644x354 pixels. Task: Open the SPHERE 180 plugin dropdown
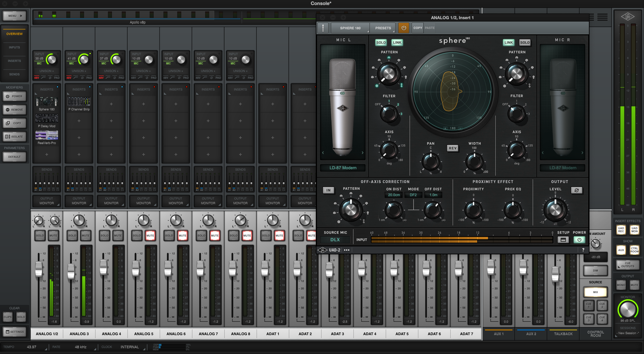click(x=350, y=28)
